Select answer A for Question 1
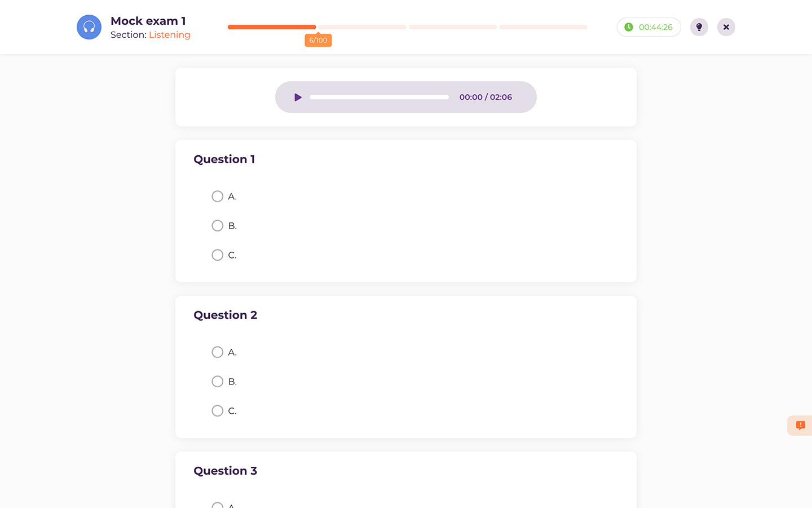This screenshot has height=508, width=812. 217,196
